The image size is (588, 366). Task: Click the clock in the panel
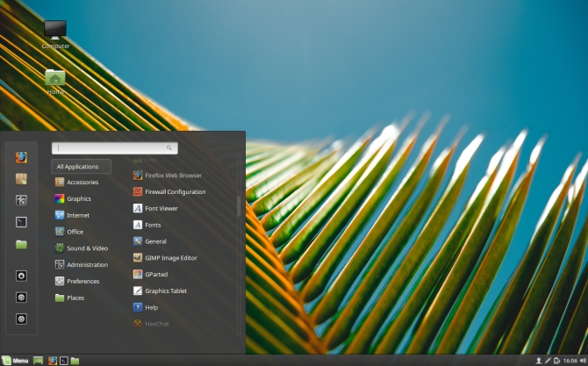click(569, 361)
